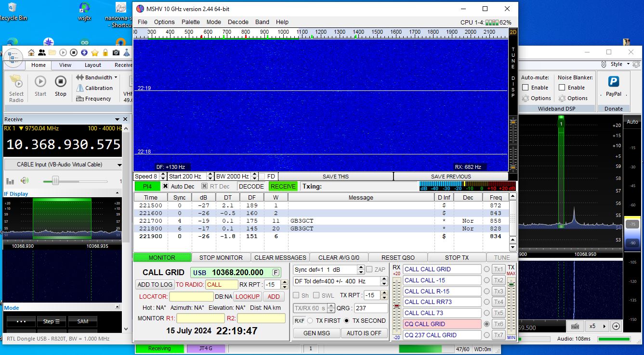Click the gold star favorites icon
Viewport: 644px width, 355px height.
(95, 52)
